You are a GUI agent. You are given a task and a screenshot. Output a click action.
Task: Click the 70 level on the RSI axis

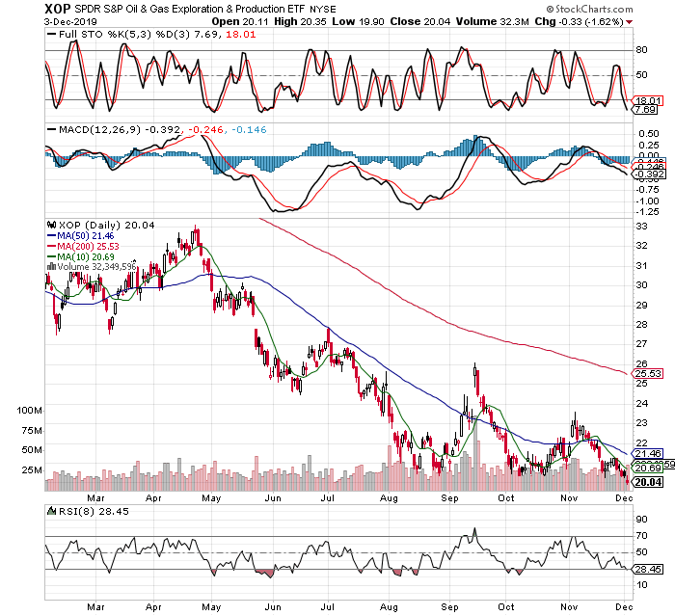641,535
